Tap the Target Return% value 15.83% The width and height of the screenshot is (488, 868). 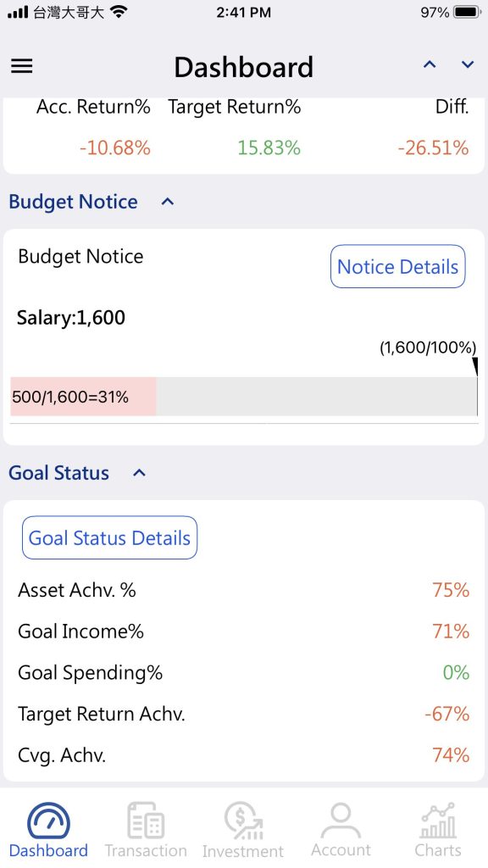pyautogui.click(x=269, y=147)
